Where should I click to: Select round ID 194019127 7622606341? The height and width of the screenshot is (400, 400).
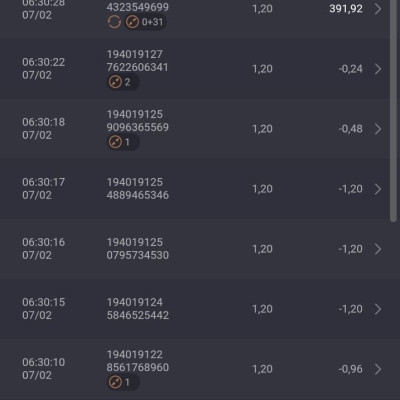point(137,61)
